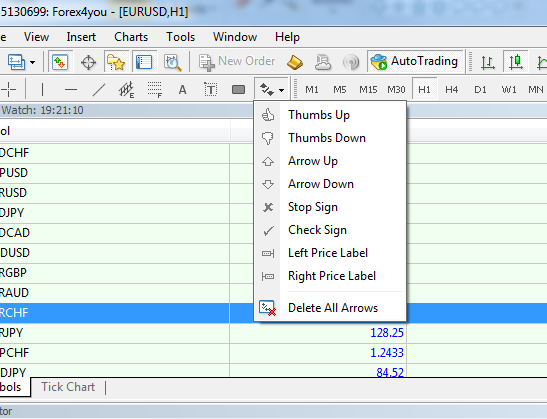The image size is (547, 419).
Task: Open the Strategy Tester magnifier icon
Action: pyautogui.click(x=173, y=63)
